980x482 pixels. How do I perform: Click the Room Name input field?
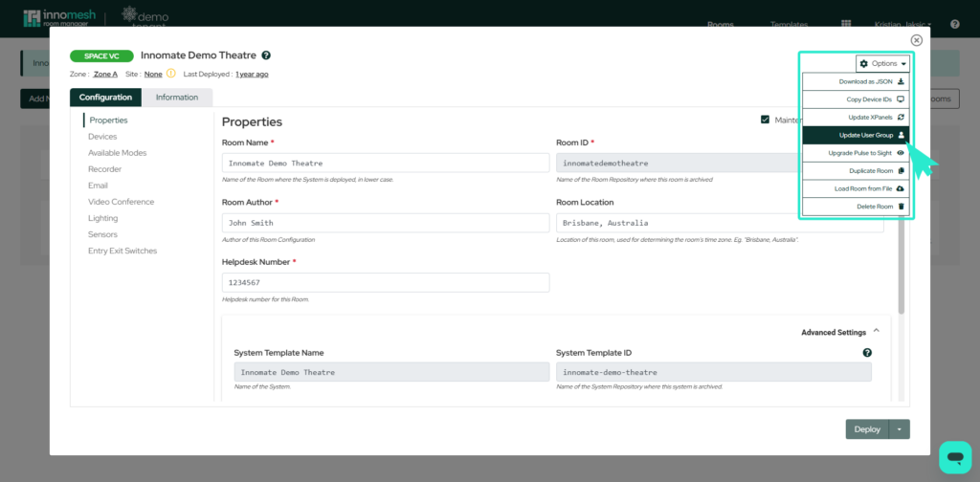pos(385,163)
